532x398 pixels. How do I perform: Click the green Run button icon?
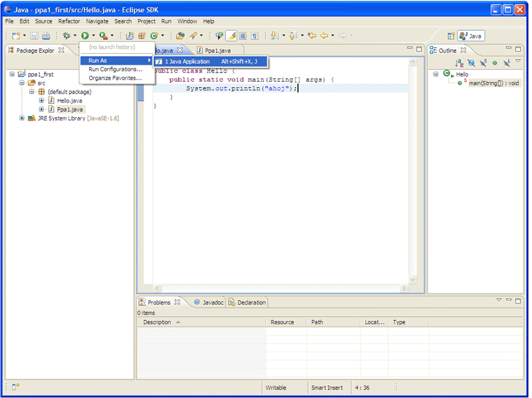click(x=85, y=36)
